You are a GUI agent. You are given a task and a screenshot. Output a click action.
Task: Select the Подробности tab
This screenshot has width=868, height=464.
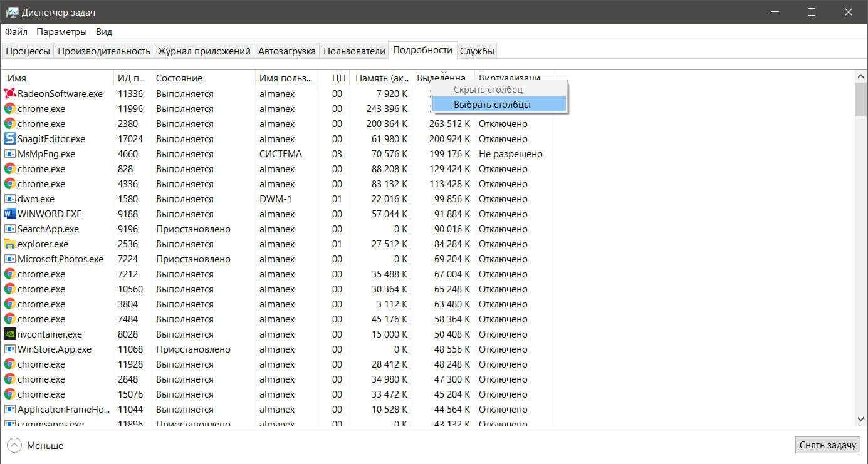click(x=422, y=50)
